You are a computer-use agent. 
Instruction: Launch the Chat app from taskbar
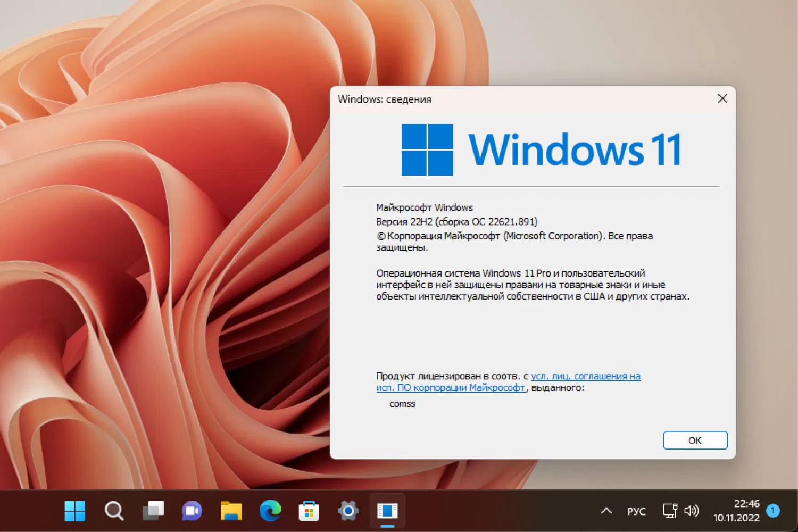[192, 511]
